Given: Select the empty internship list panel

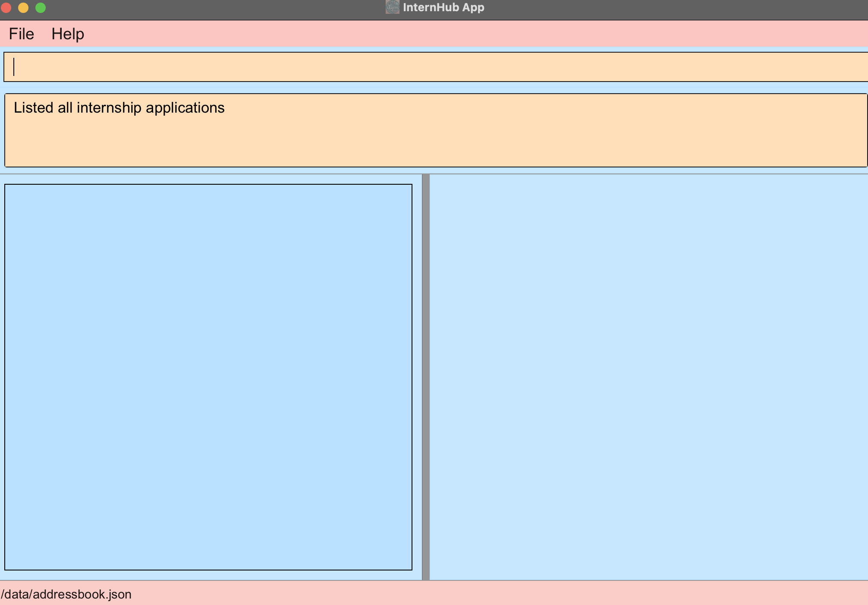Looking at the screenshot, I should tap(208, 377).
